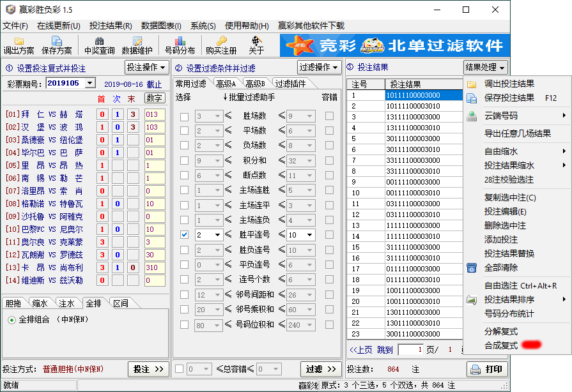Open the 投注操作 dropdown button

pyautogui.click(x=146, y=68)
